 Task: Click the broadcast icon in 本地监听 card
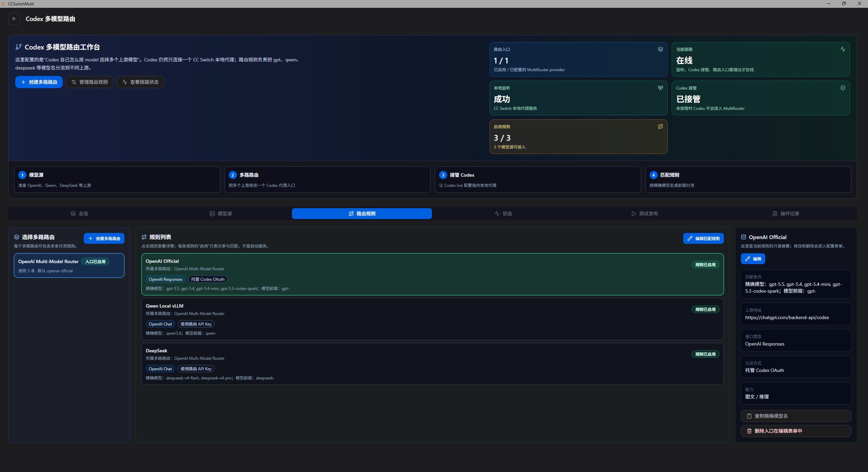point(660,88)
